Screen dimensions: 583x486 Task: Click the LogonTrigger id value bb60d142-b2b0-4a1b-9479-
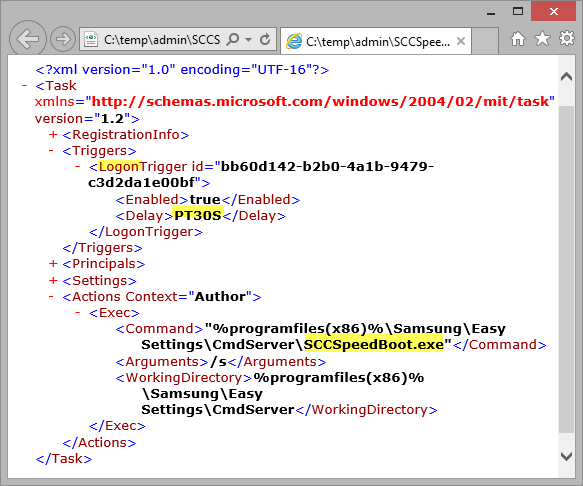point(327,167)
